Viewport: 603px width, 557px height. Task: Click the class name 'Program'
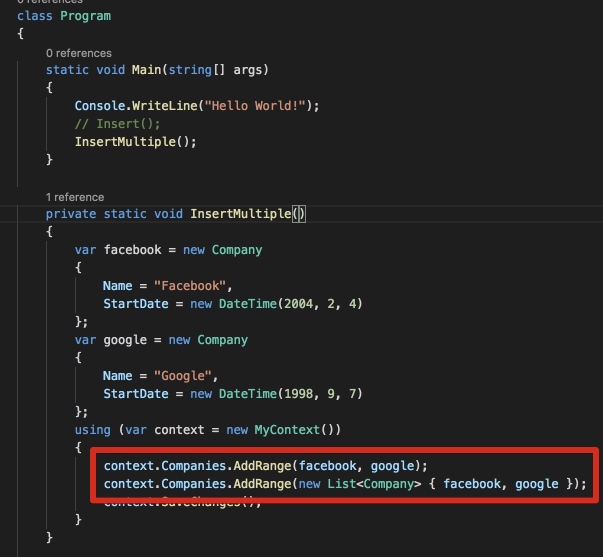pyautogui.click(x=85, y=16)
